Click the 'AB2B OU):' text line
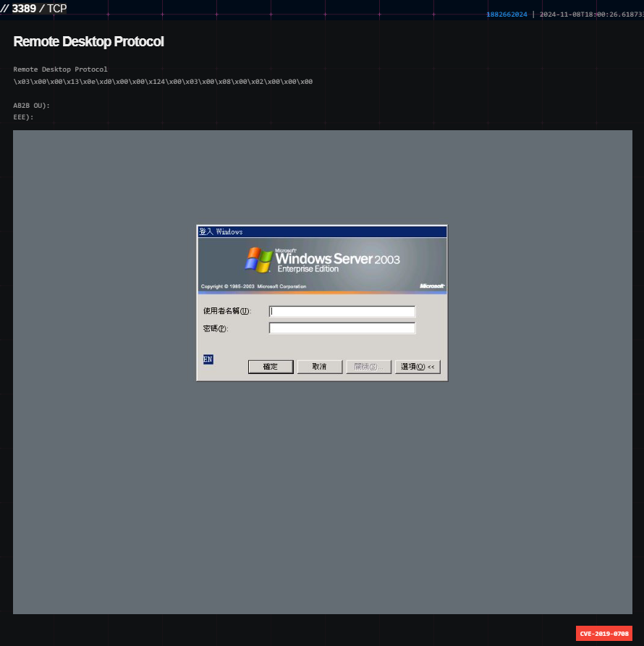The image size is (644, 646). pyautogui.click(x=31, y=106)
